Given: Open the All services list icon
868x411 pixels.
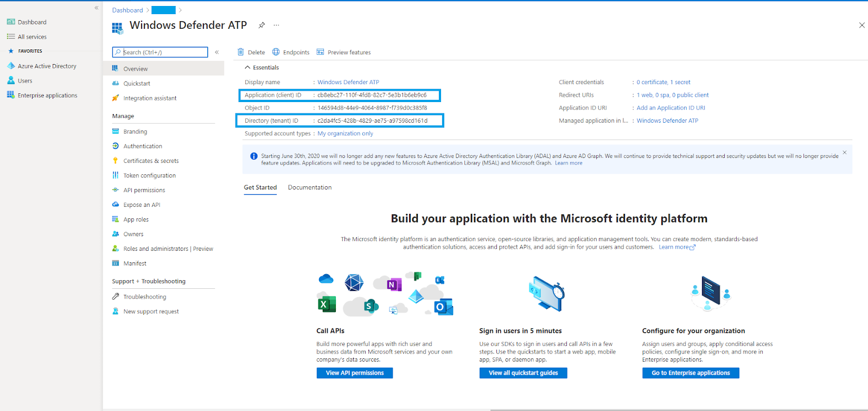Looking at the screenshot, I should [11, 36].
